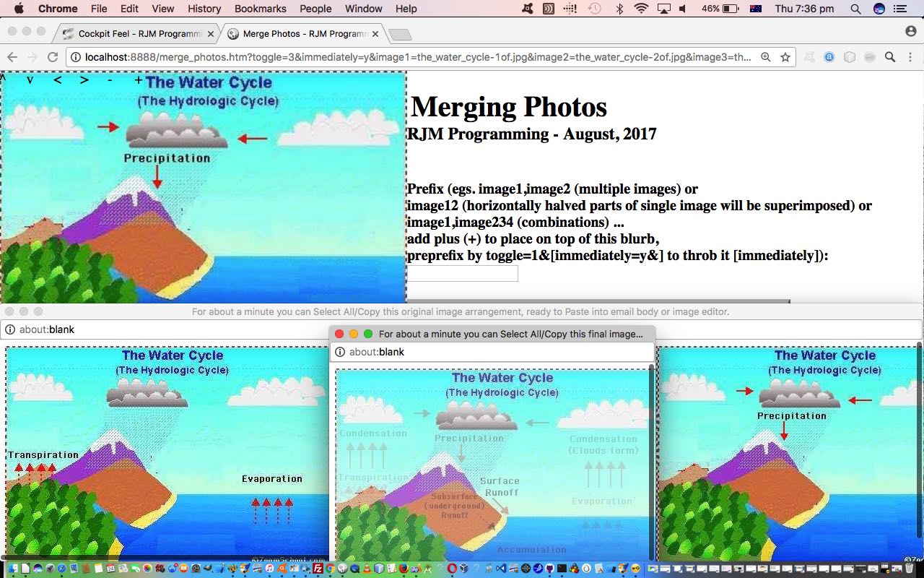Open Spotlight search in the menu bar
This screenshot has height=578, width=924.
(x=855, y=9)
